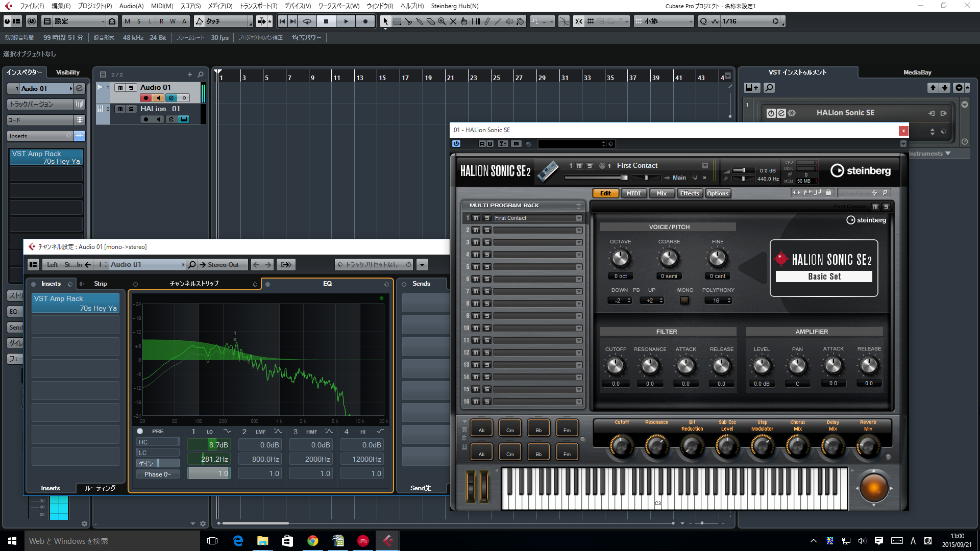Go to previous marker transport button
Screen dimensions: 980x551
pos(282,21)
